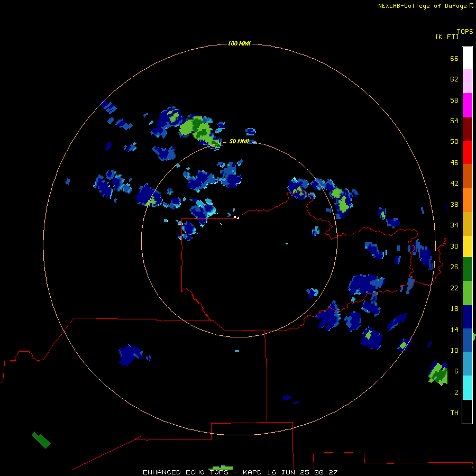Click the '58' legend value
Viewport: 476px width, 476px height.
[x=454, y=100]
